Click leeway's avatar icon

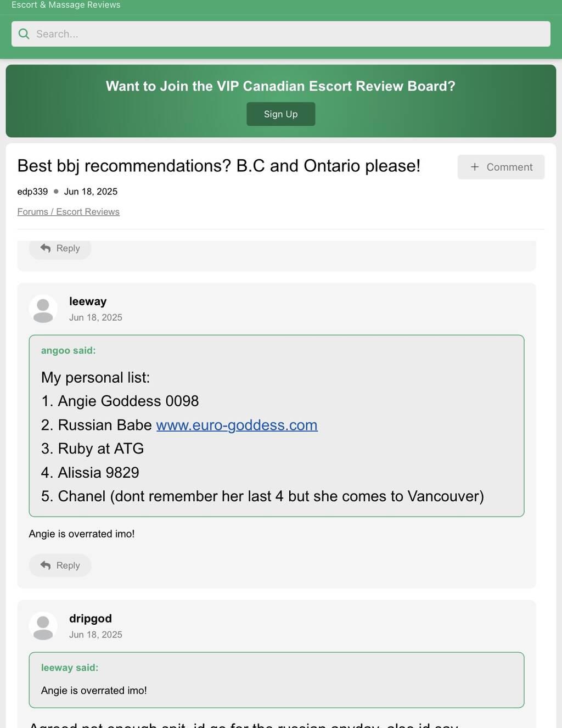tap(43, 309)
